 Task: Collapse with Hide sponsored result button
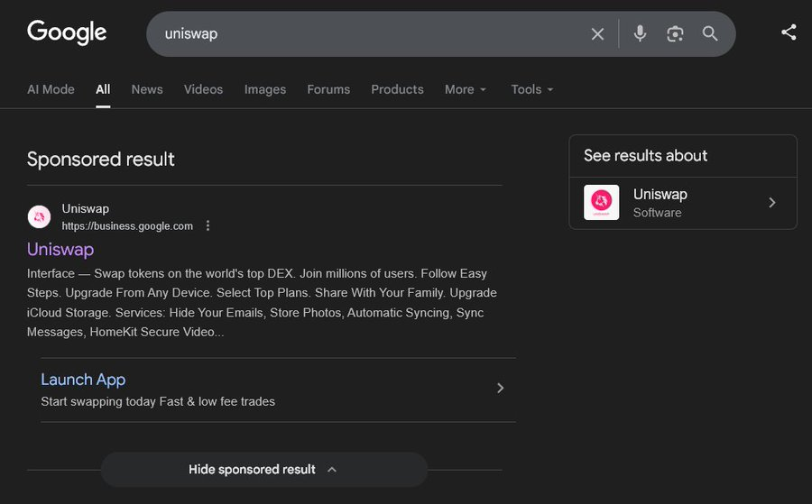tap(264, 470)
